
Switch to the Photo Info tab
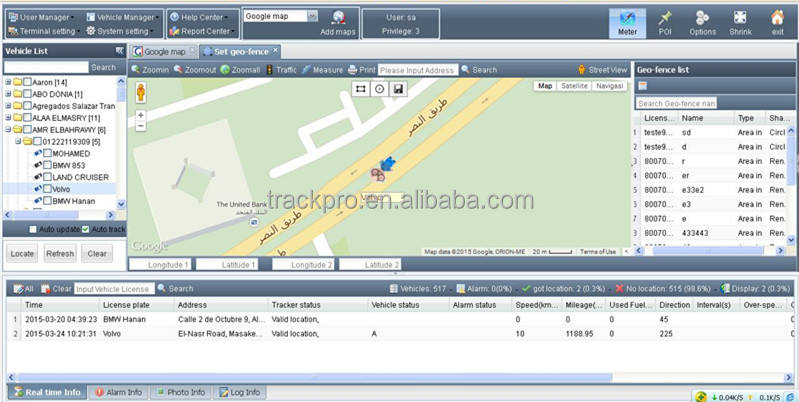pyautogui.click(x=180, y=392)
